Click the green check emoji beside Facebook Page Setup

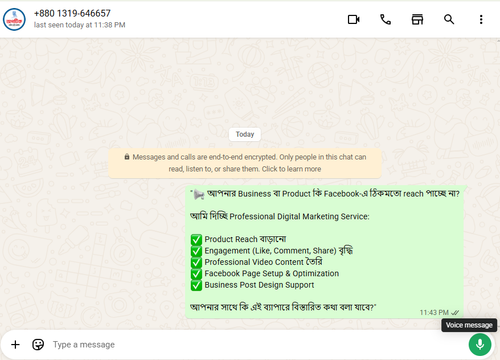196,274
